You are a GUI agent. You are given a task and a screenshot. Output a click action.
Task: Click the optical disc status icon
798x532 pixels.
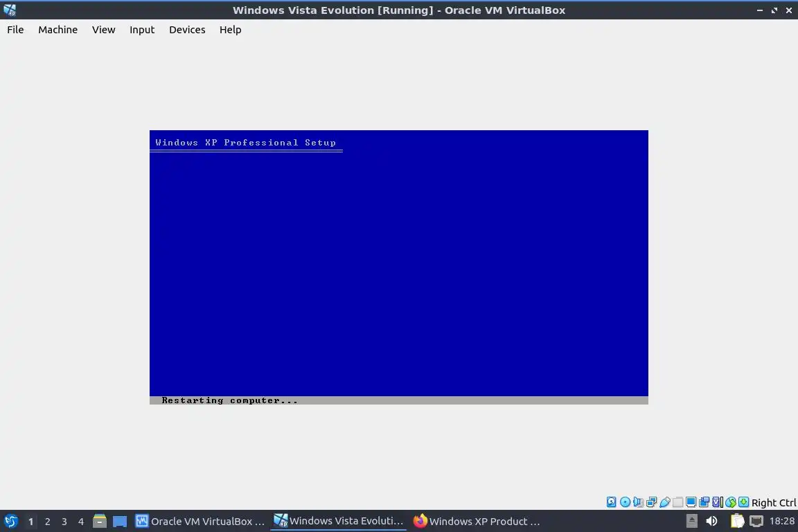625,502
